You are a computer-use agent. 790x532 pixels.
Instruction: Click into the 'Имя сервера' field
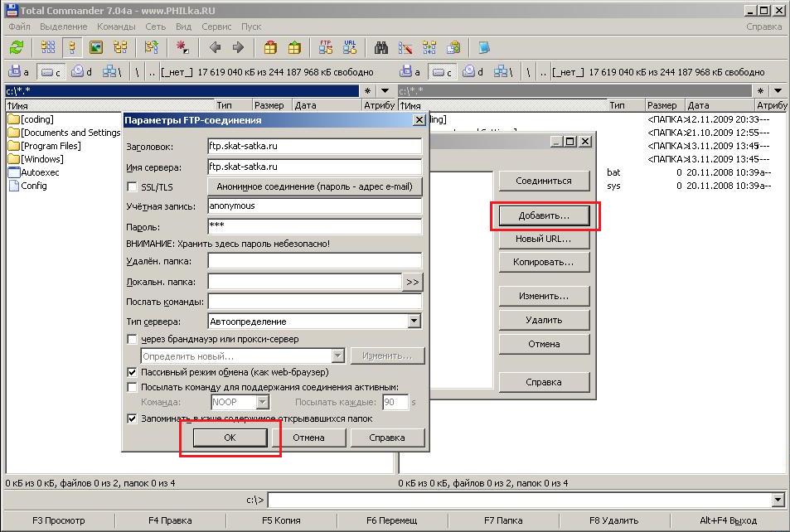314,167
